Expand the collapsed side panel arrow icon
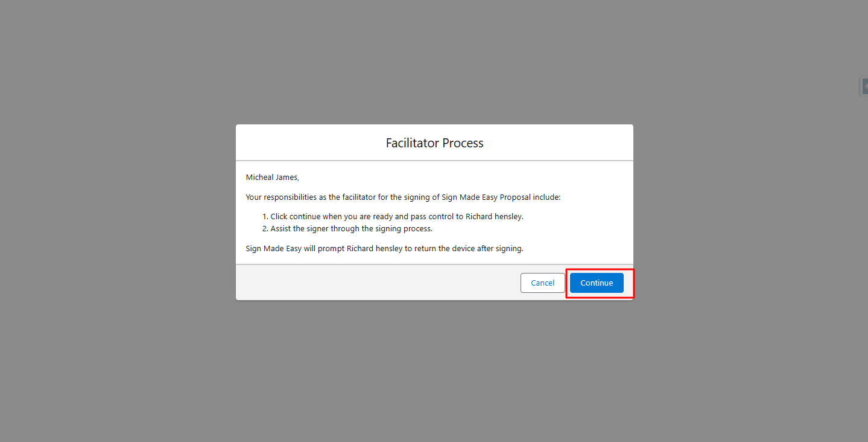 pos(864,86)
